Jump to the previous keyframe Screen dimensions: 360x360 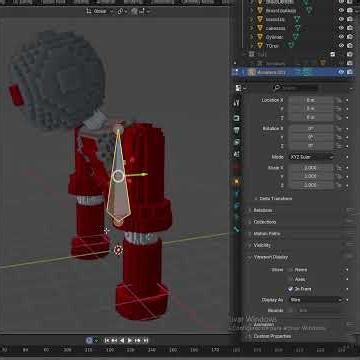point(114,340)
